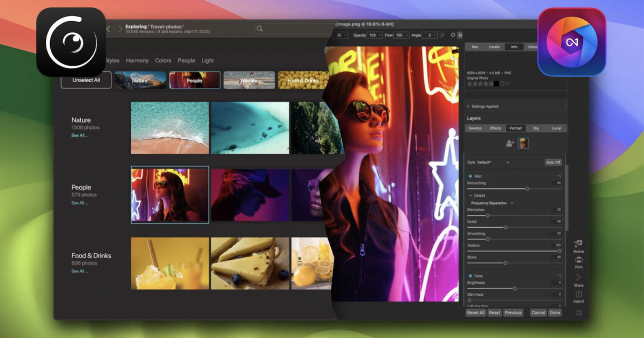Click the forward arrow next to Exploring
This screenshot has width=644, height=338.
click(120, 29)
